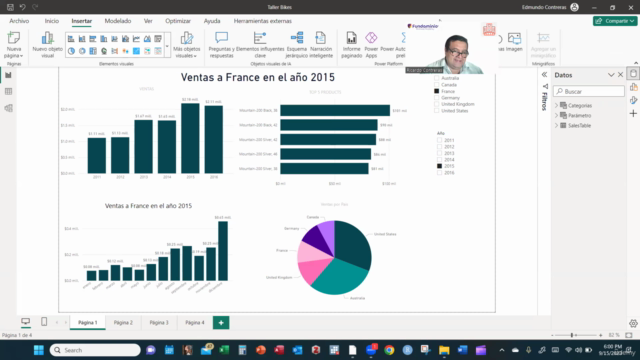Click the zoom slider handle
This screenshot has width=640, height=360.
(x=572, y=335)
